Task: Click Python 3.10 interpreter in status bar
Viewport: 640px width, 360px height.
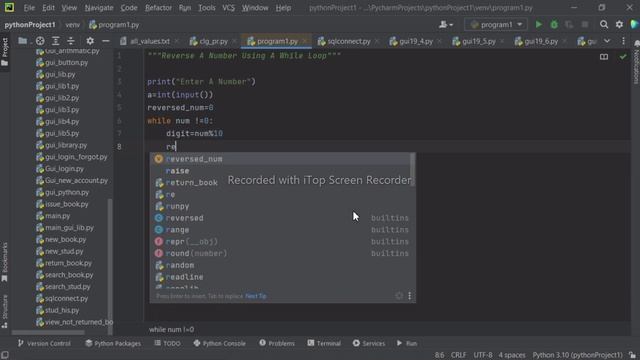Action: (577, 355)
